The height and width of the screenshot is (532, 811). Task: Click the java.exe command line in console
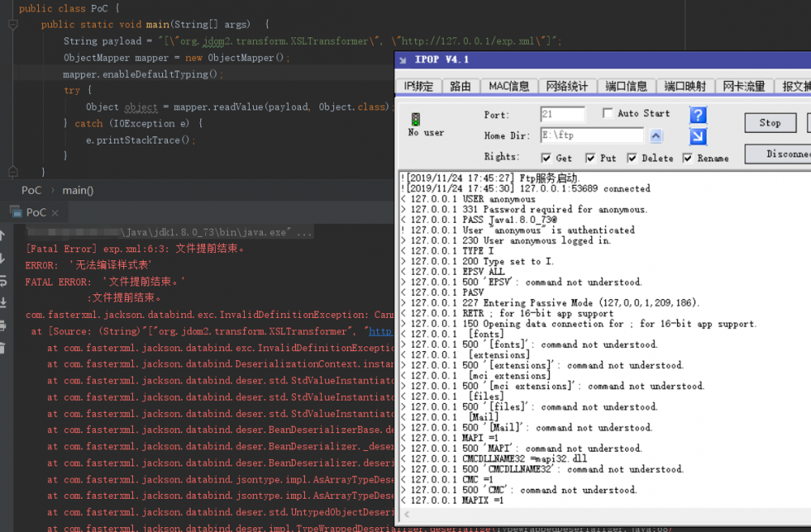pos(170,232)
